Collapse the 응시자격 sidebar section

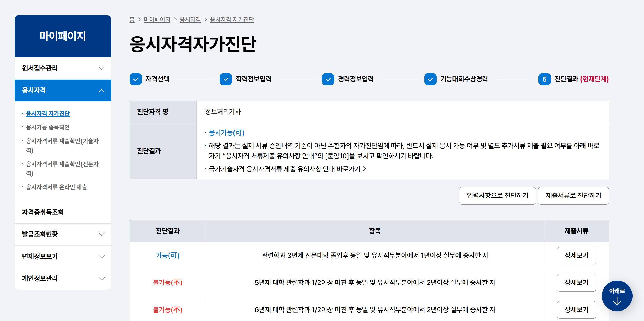pyautogui.click(x=101, y=91)
